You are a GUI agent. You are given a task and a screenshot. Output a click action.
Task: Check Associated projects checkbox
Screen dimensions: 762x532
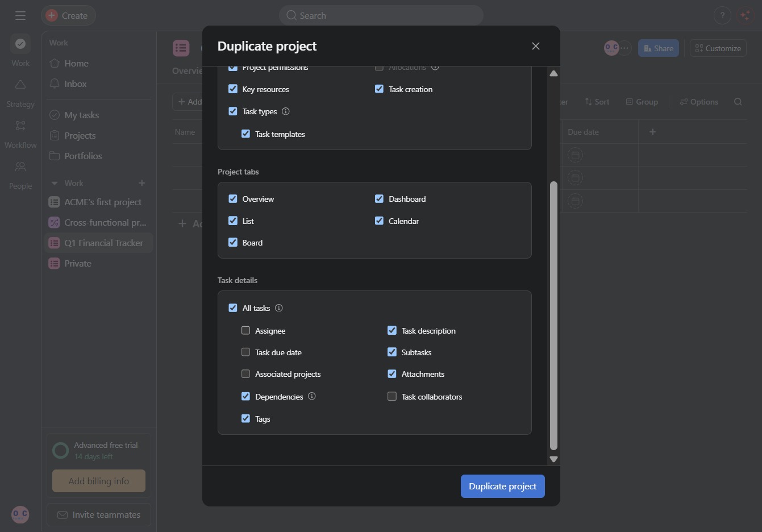(x=245, y=373)
